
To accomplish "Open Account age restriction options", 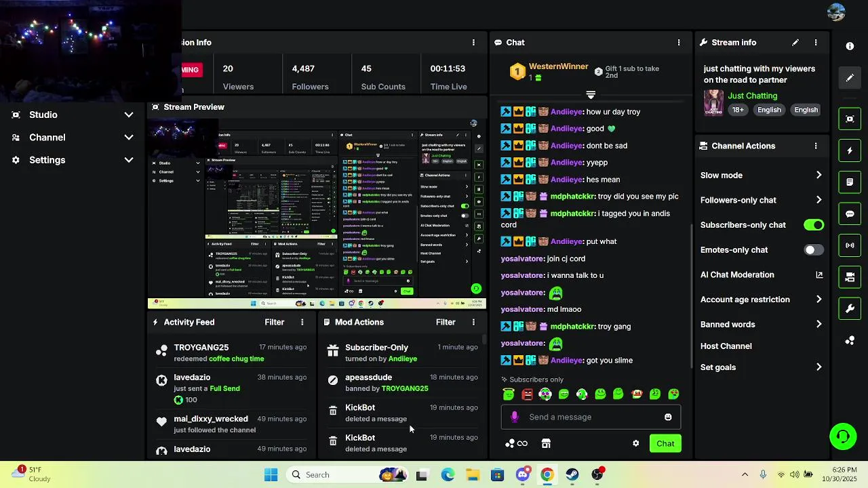I will click(x=818, y=300).
